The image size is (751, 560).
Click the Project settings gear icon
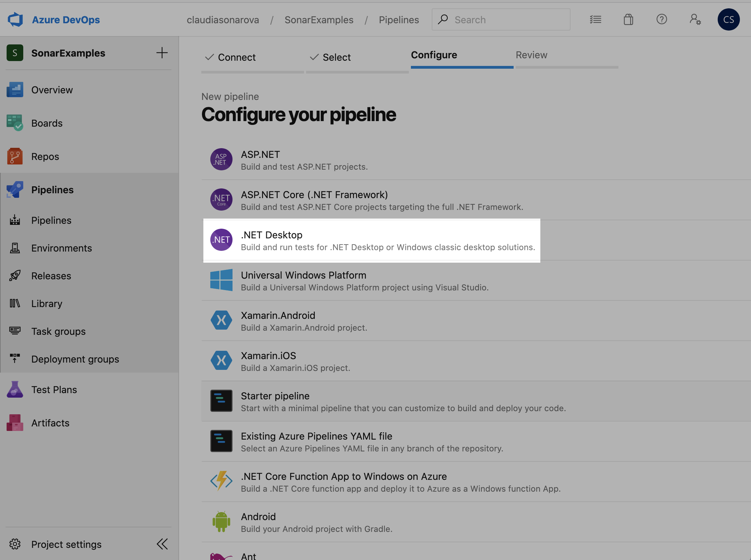tap(15, 544)
